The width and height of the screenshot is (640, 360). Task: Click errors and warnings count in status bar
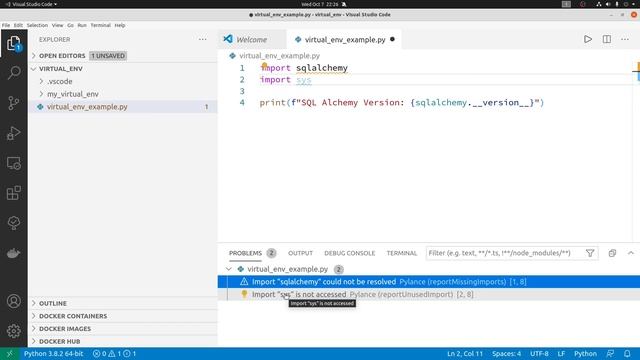(x=114, y=354)
